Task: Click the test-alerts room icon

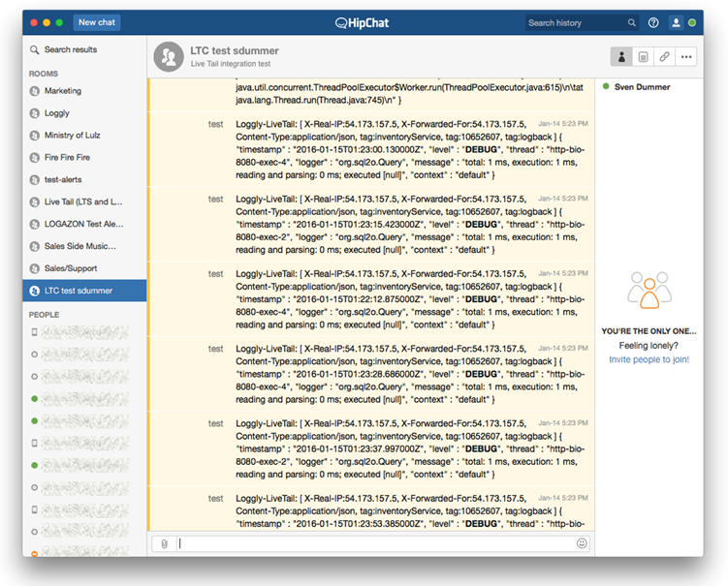Action: (x=34, y=179)
